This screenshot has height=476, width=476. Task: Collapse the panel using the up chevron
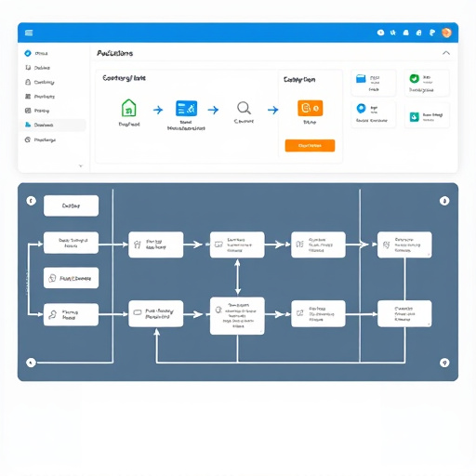(446, 53)
